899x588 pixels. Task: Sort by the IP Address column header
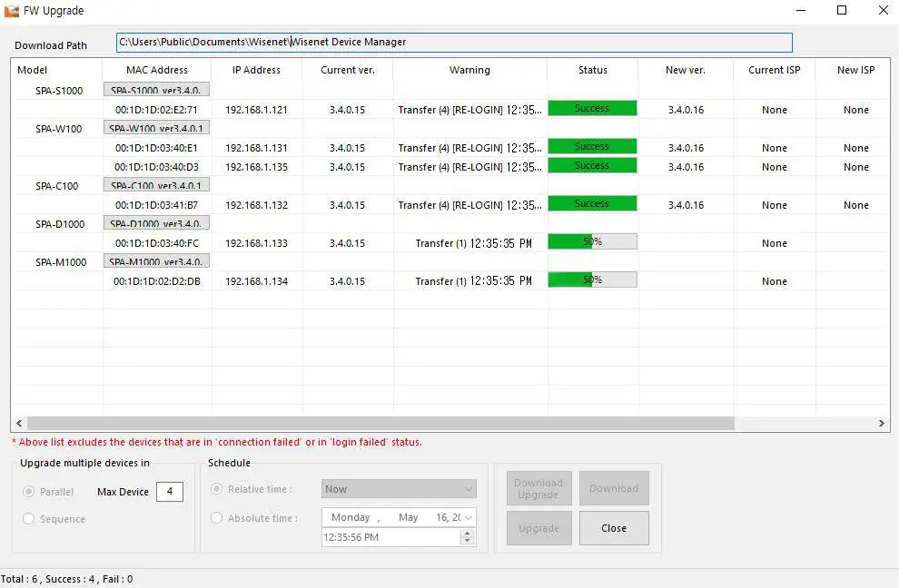point(256,70)
